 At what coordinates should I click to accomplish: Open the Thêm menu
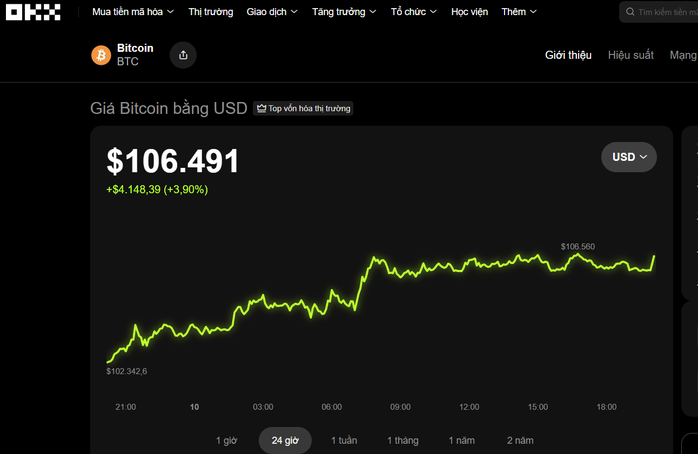518,12
